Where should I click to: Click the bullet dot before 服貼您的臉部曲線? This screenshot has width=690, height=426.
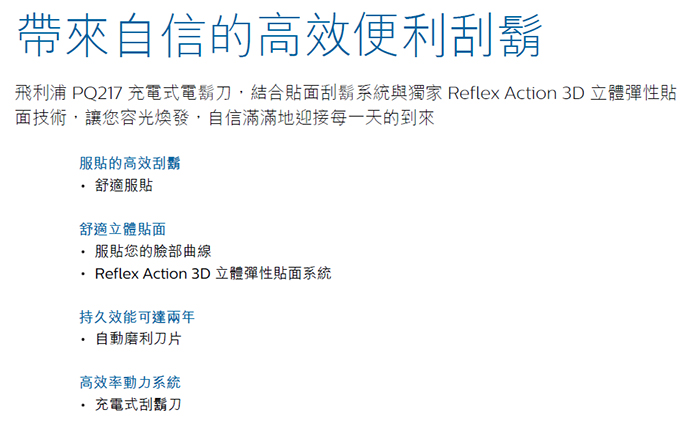(83, 252)
